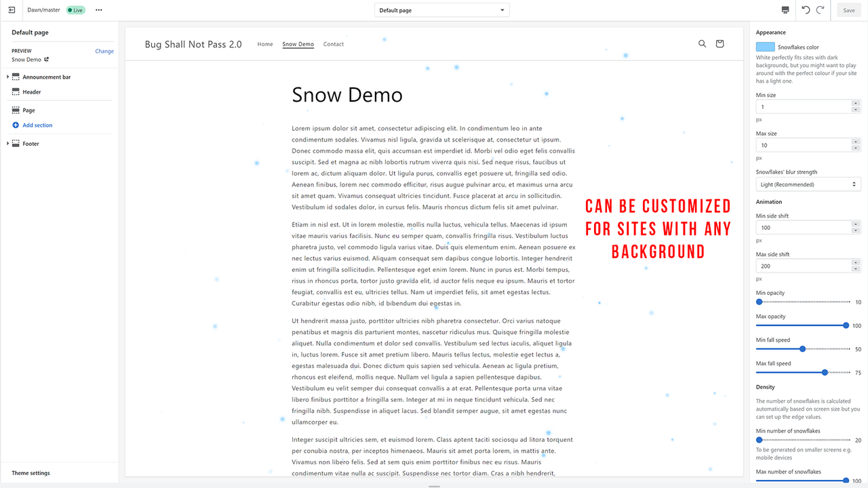Screen dimensions: 868x488
Task: Click the Change preview link
Action: click(104, 51)
